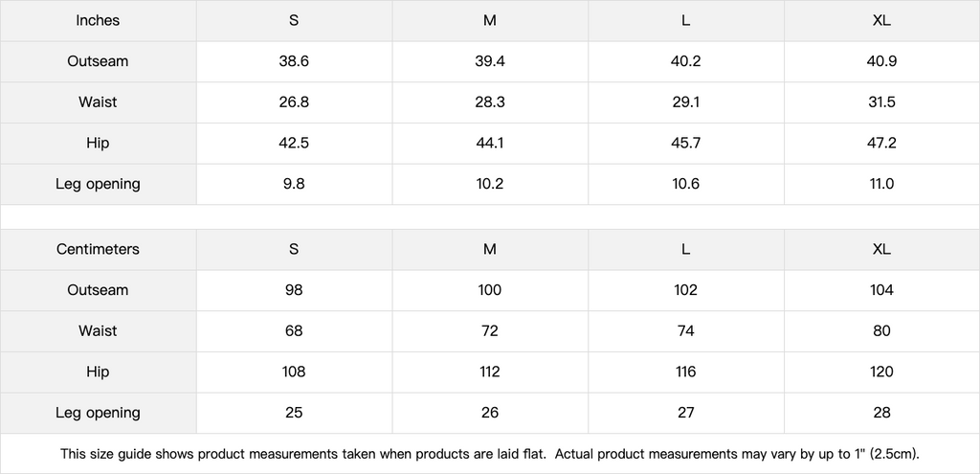Select the Leg opening row label under Centimeters
Image resolution: width=980 pixels, height=474 pixels.
[x=98, y=413]
